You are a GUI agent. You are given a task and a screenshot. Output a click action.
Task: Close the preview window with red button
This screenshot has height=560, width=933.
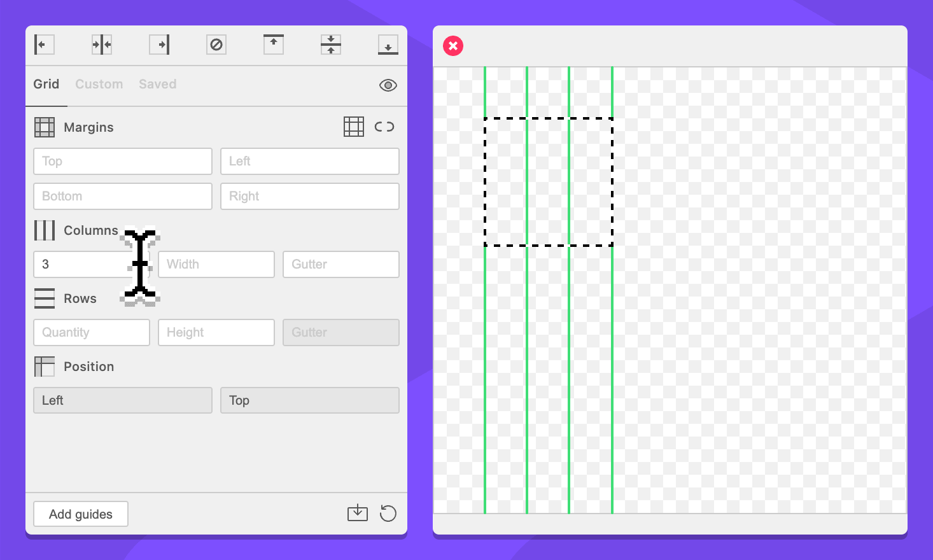pos(453,46)
